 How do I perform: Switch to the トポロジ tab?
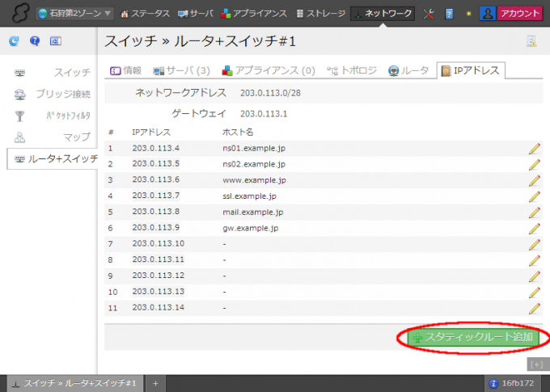point(352,71)
